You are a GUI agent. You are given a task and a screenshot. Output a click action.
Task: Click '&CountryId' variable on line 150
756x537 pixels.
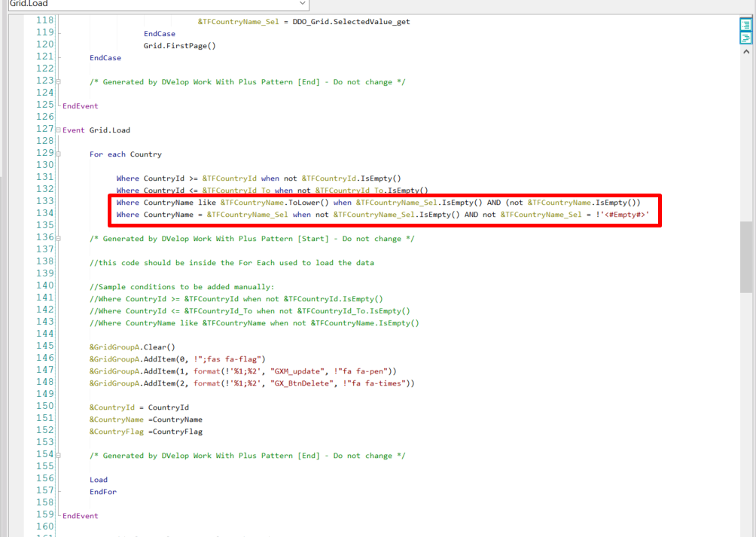[112, 407]
